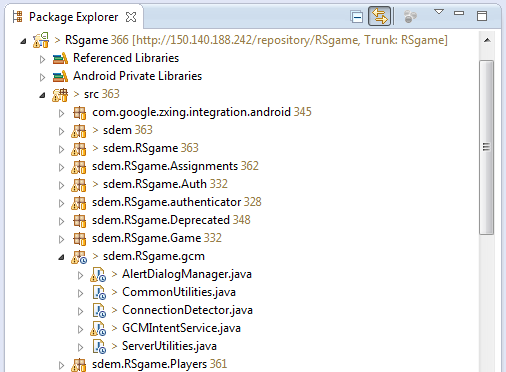Click the scroll up arrow
506x372 pixels.
coord(487,40)
